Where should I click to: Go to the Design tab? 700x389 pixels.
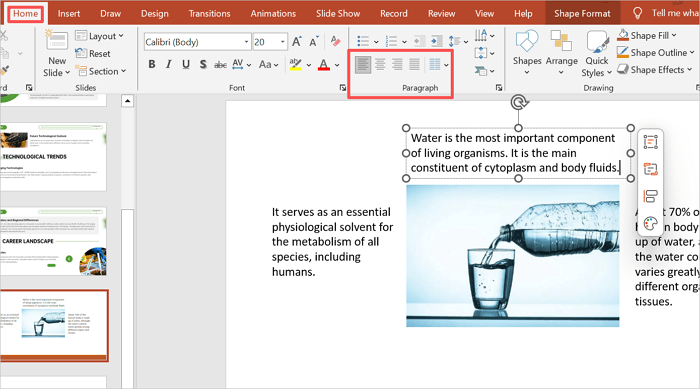(x=154, y=14)
